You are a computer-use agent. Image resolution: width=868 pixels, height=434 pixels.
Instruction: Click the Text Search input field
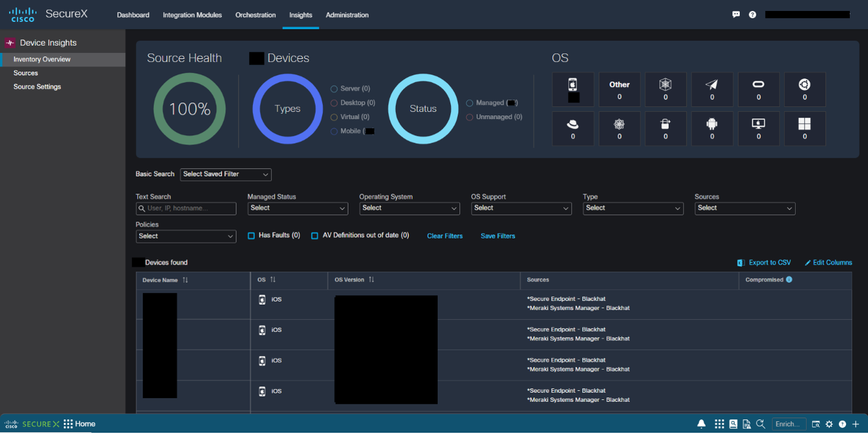(186, 208)
